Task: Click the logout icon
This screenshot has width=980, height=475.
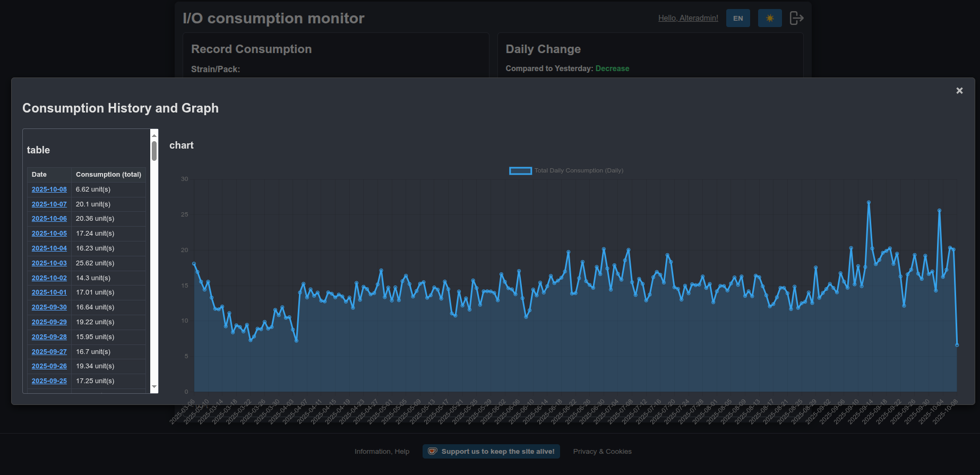Action: click(796, 18)
